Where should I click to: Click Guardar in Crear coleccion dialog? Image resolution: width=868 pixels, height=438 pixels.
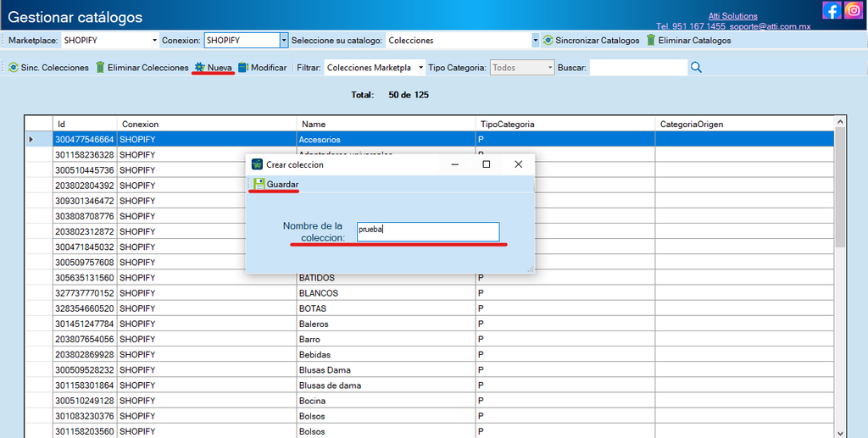coord(276,184)
